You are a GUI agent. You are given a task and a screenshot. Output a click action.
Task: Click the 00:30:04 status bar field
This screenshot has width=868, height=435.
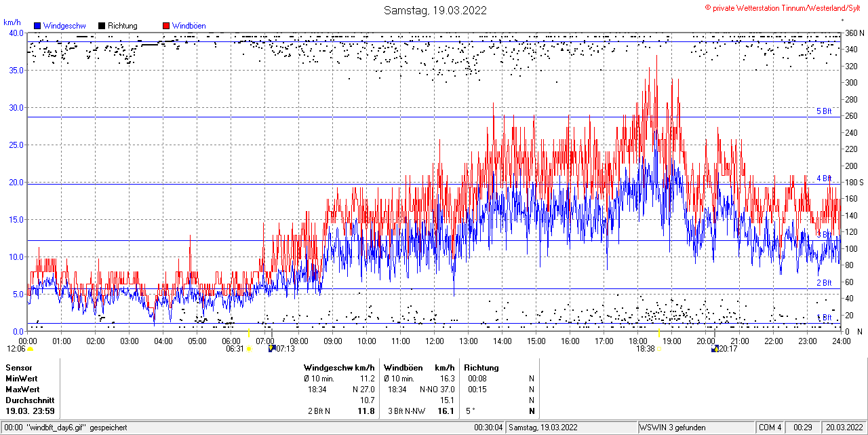[488, 428]
